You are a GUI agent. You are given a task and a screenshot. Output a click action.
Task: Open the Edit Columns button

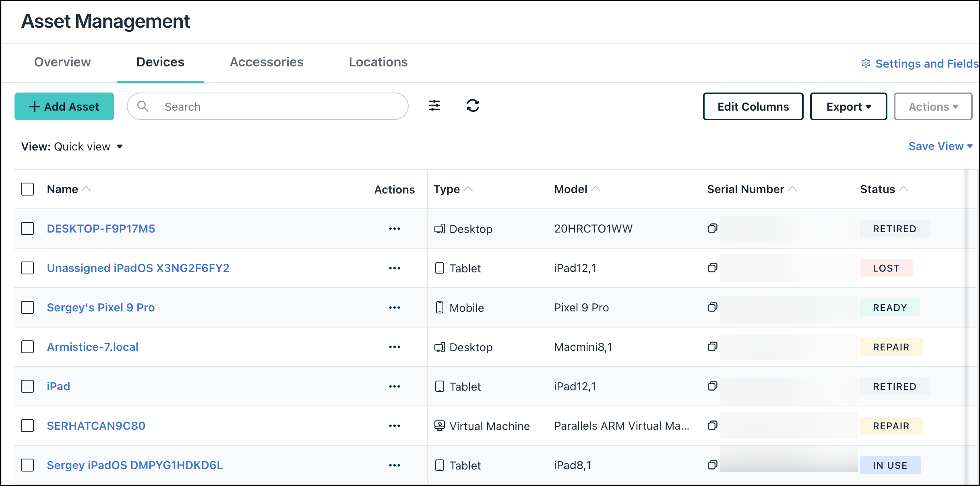(753, 107)
